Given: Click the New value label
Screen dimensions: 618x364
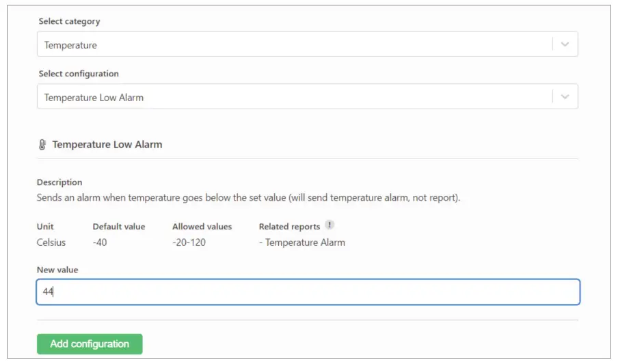Looking at the screenshot, I should click(57, 270).
